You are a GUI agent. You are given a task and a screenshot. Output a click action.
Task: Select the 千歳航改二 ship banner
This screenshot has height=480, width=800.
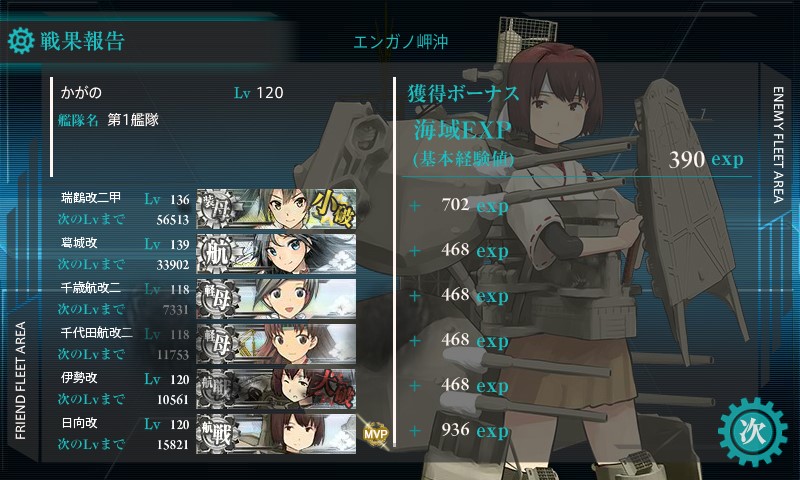tap(276, 299)
